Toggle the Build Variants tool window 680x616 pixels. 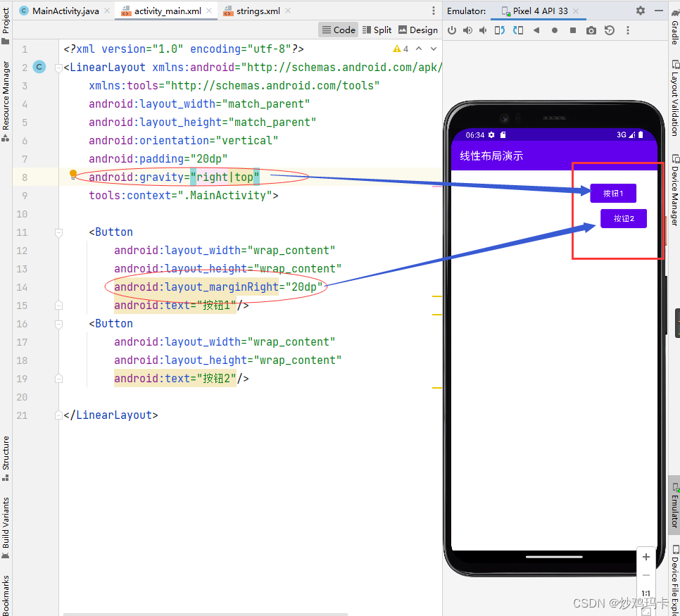click(x=6, y=528)
